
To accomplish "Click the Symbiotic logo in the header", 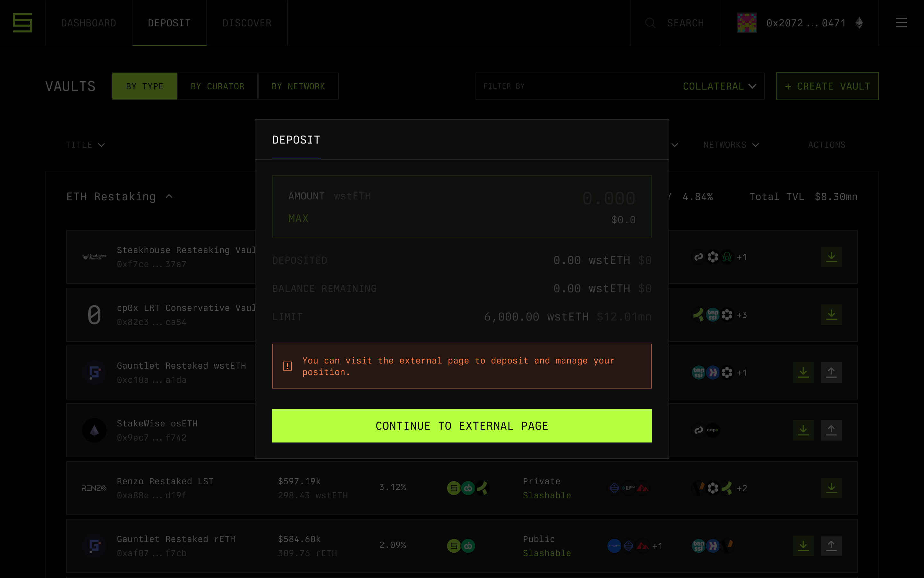I will click(x=22, y=23).
